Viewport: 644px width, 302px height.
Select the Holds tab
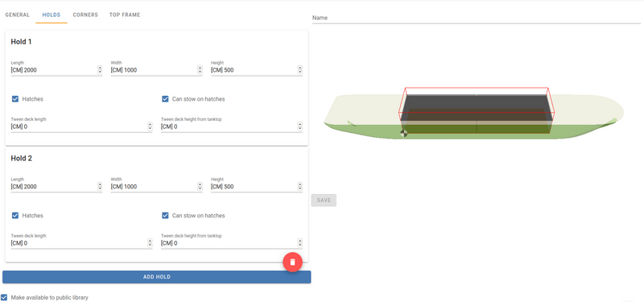click(x=52, y=14)
